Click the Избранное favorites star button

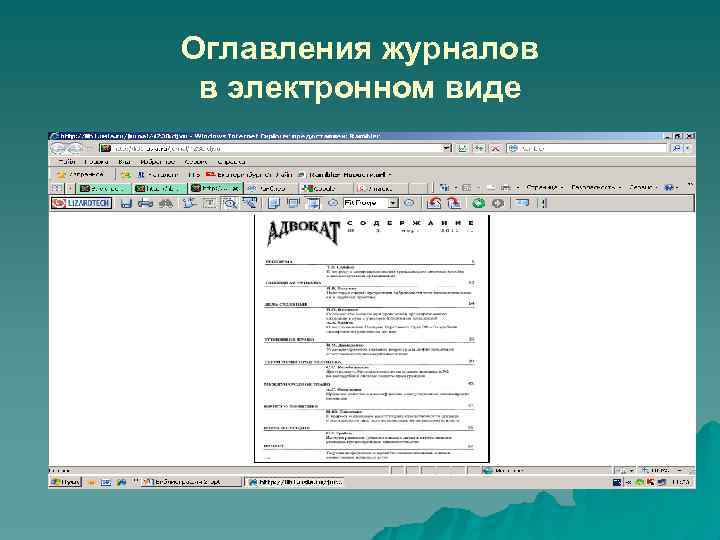pyautogui.click(x=80, y=174)
